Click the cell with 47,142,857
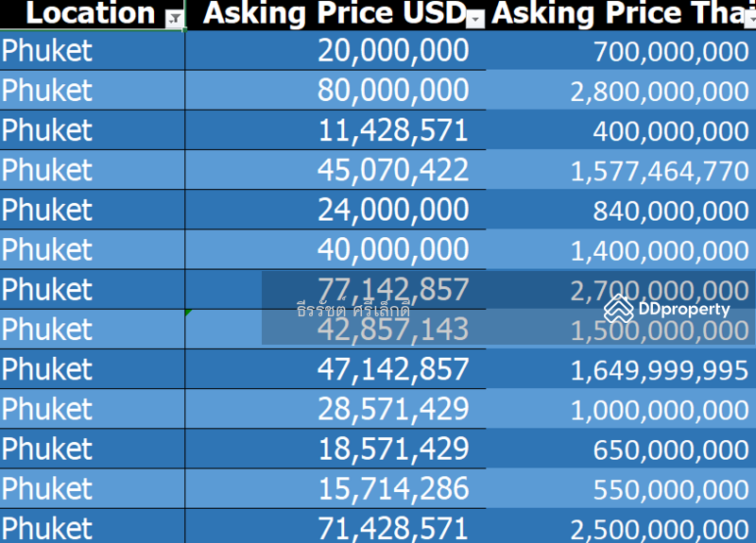Image resolution: width=756 pixels, height=543 pixels. tap(392, 369)
